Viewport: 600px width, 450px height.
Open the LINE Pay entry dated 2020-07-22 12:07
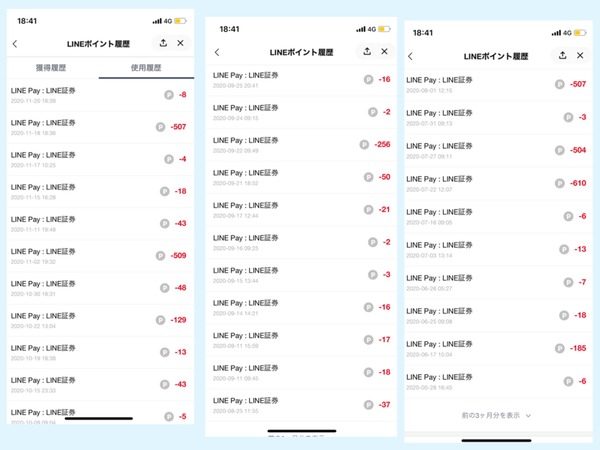pyautogui.click(x=498, y=183)
